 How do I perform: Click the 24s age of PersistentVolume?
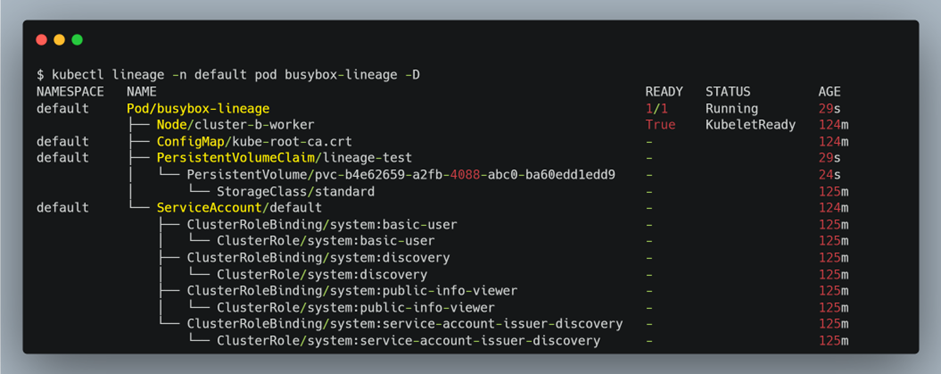(x=829, y=175)
